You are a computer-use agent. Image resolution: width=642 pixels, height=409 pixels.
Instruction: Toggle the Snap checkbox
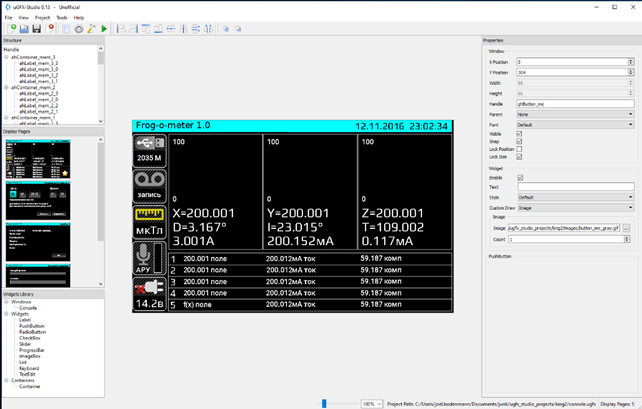tap(519, 141)
